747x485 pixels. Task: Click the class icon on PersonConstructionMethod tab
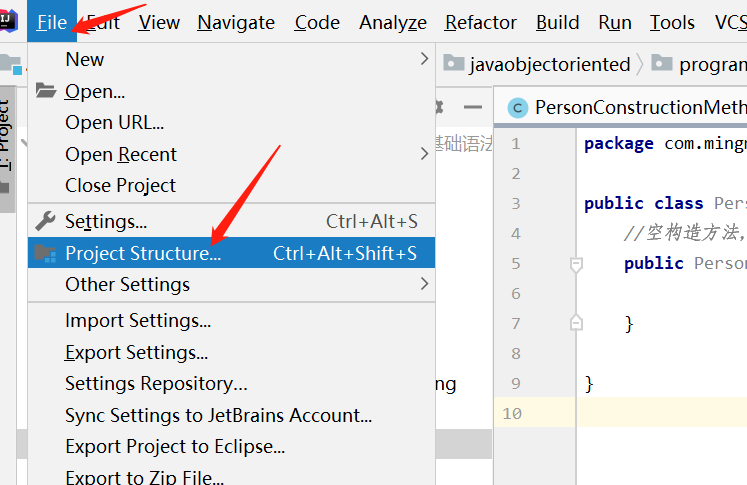(517, 108)
